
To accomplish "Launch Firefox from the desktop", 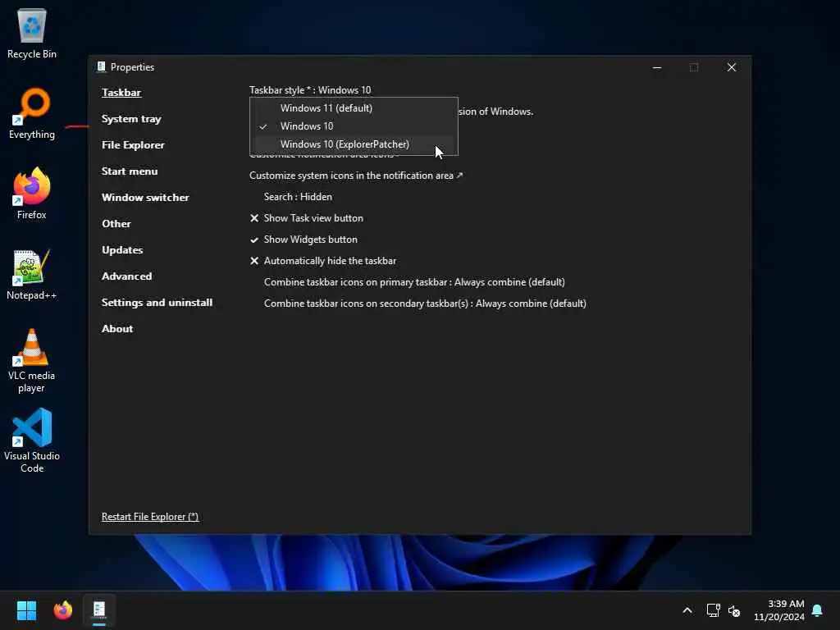I will point(32,194).
